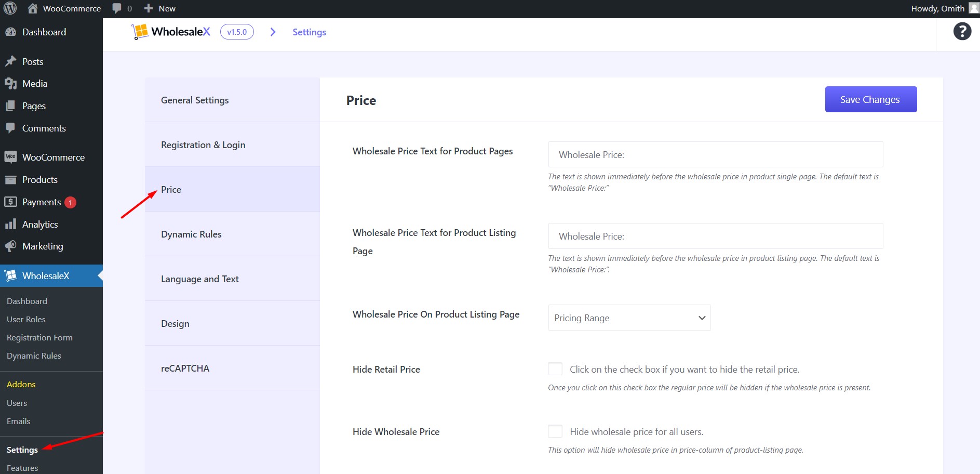The width and height of the screenshot is (980, 474).
Task: Open Howdy, Omith account menu
Action: pyautogui.click(x=937, y=8)
